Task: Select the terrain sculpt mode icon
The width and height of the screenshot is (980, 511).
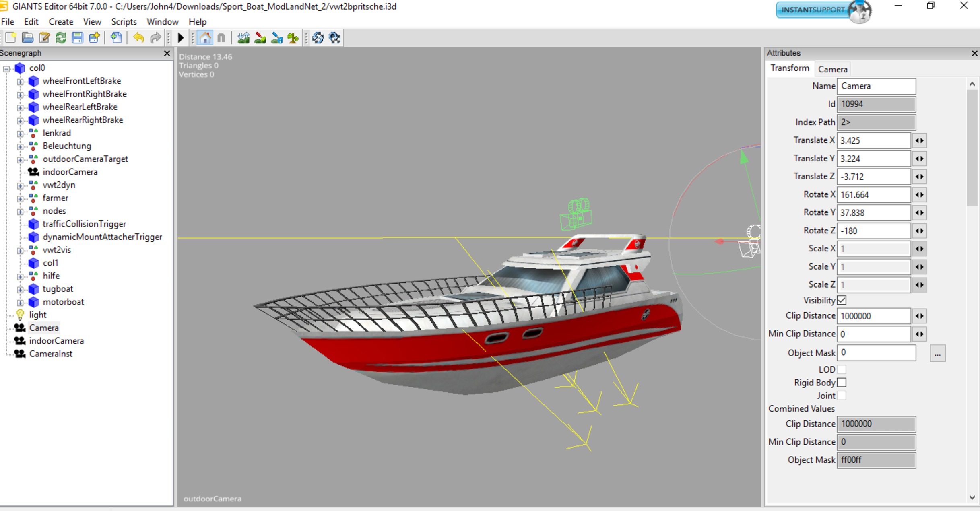Action: pyautogui.click(x=243, y=38)
